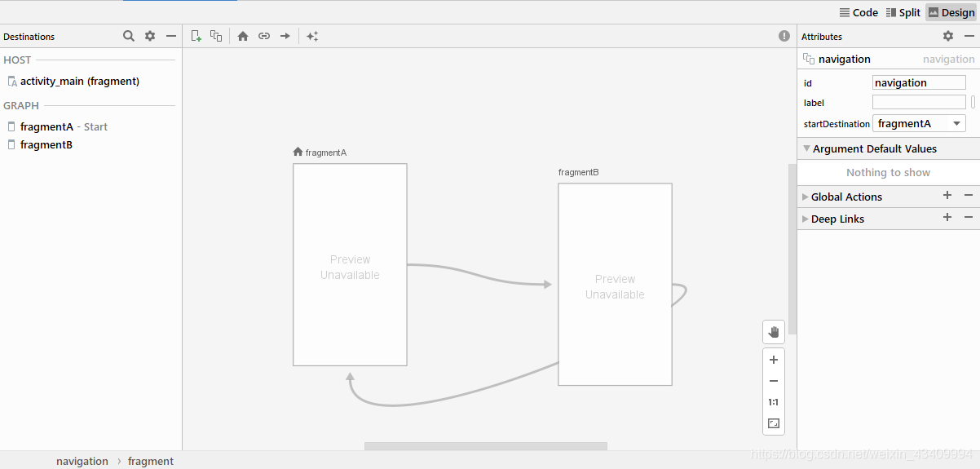Open Destinations panel gear settings
This screenshot has height=469, width=980.
coord(150,36)
